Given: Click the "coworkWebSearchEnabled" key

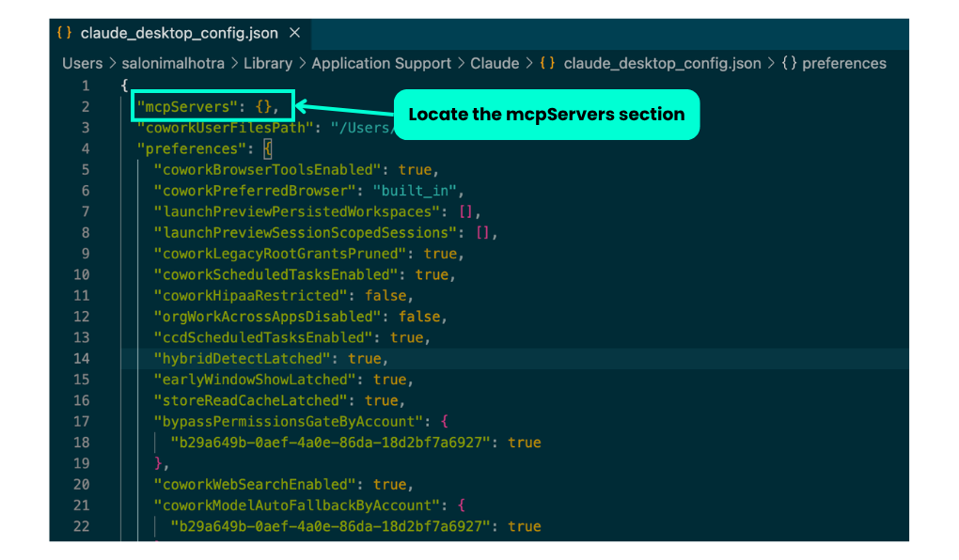Looking at the screenshot, I should coord(255,485).
